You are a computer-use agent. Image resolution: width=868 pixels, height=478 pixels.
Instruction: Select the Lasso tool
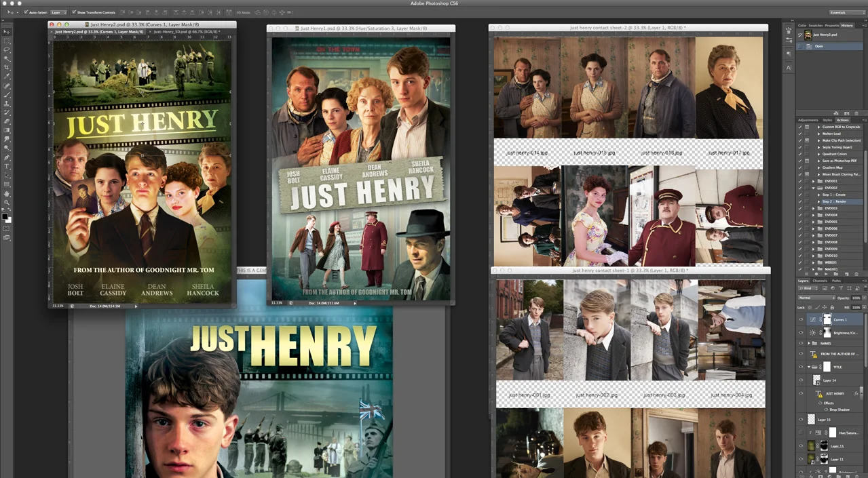(7, 49)
